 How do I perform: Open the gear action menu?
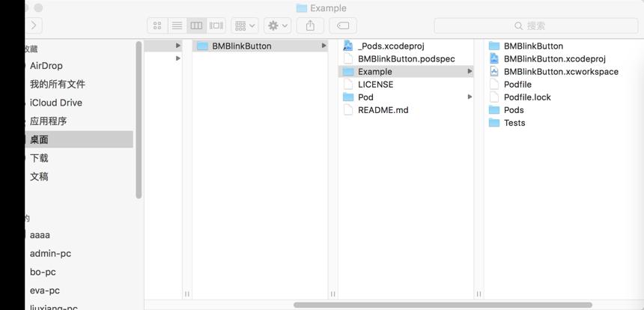coord(278,26)
